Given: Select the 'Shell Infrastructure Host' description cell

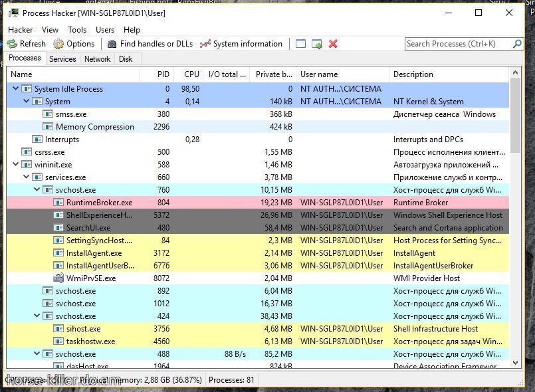Looking at the screenshot, I should coord(435,328).
